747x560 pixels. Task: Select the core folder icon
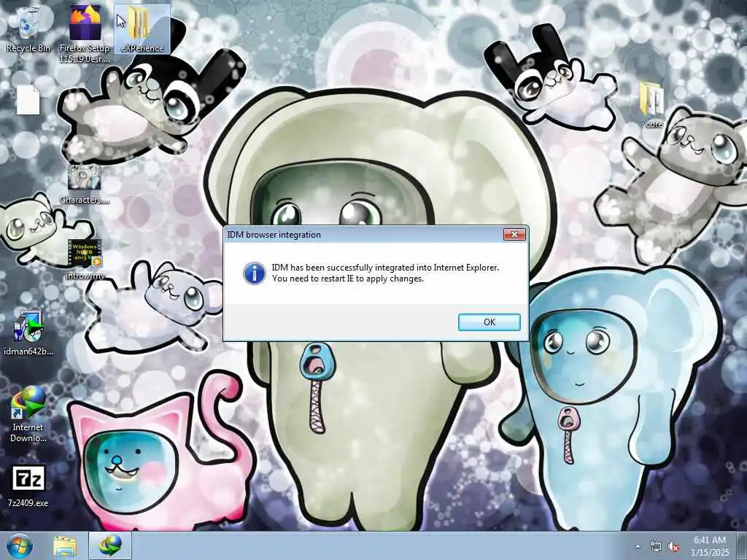point(653,105)
